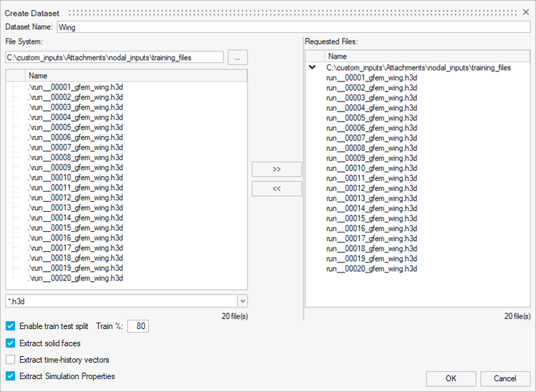Select run__00008_gfem_wing.h3d in Requested Files
Image resolution: width=536 pixels, height=392 pixels.
click(371, 148)
